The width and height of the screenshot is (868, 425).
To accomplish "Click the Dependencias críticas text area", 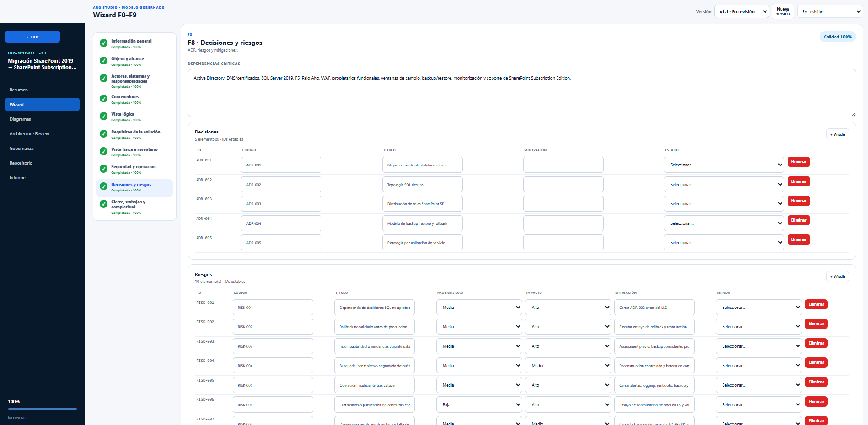I will [522, 93].
